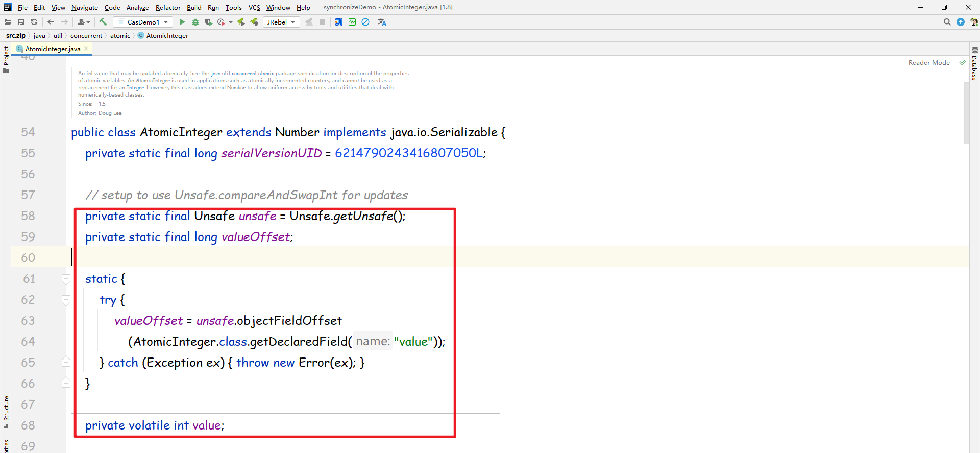
Task: Open the Database tool window
Action: [x=974, y=64]
